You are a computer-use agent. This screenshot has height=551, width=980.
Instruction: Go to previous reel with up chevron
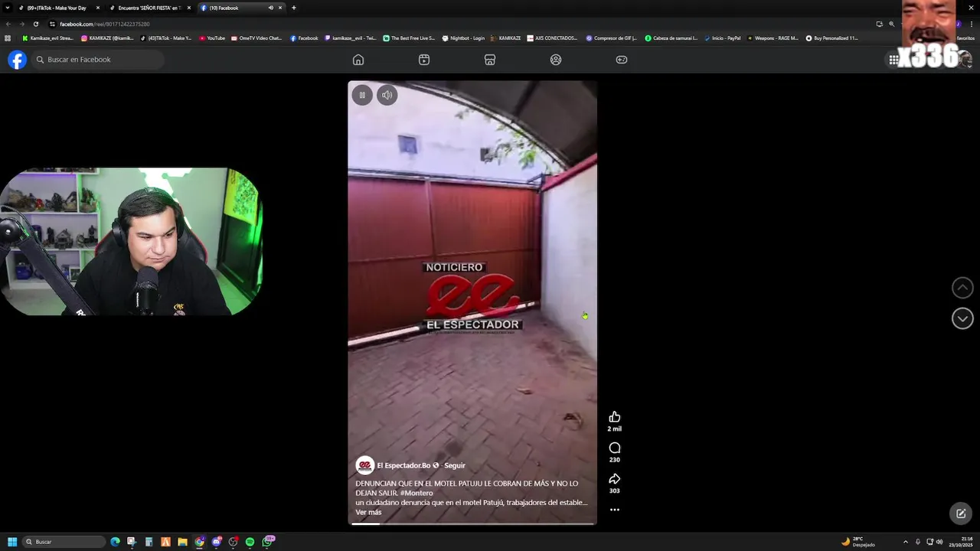coord(962,288)
